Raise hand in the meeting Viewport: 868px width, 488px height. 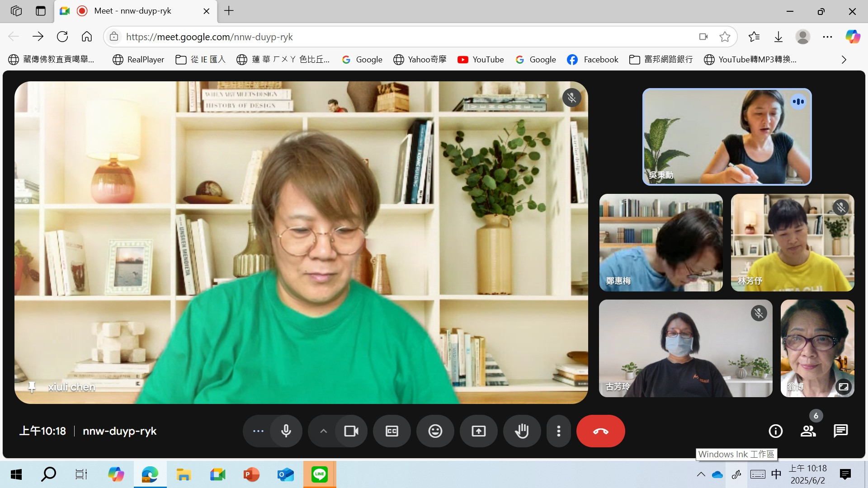pyautogui.click(x=522, y=431)
